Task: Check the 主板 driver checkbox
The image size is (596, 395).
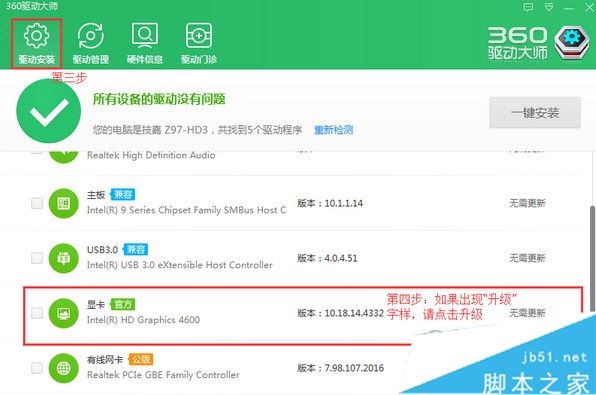Action: tap(37, 203)
